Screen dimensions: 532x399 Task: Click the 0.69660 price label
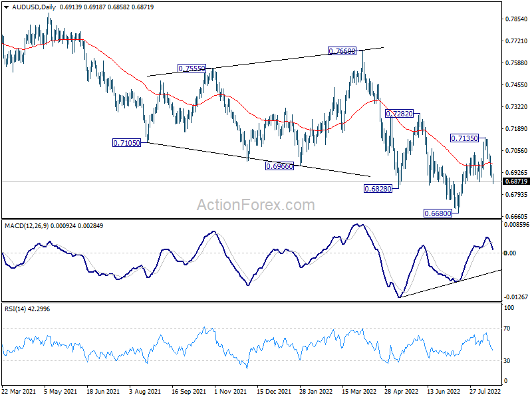click(x=279, y=166)
